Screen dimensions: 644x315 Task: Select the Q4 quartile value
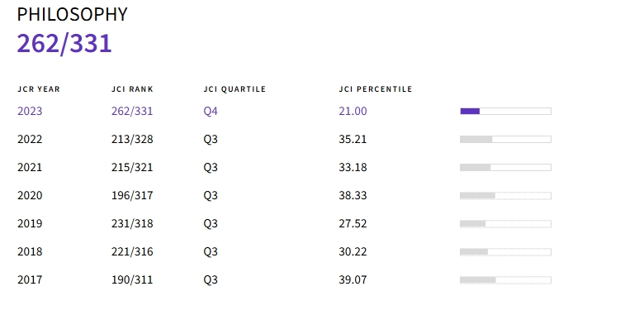(211, 111)
